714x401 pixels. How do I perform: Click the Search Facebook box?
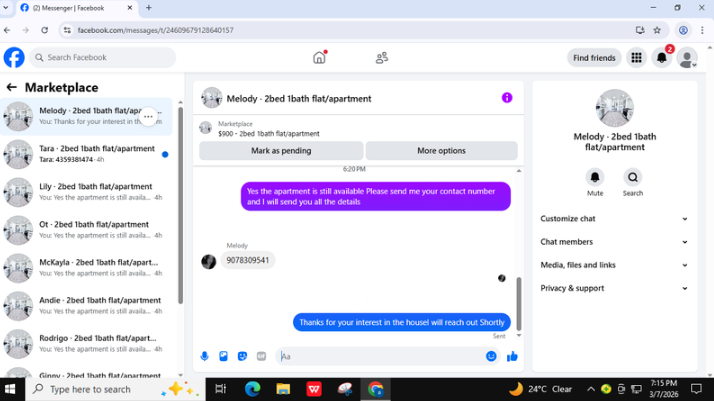(x=103, y=57)
